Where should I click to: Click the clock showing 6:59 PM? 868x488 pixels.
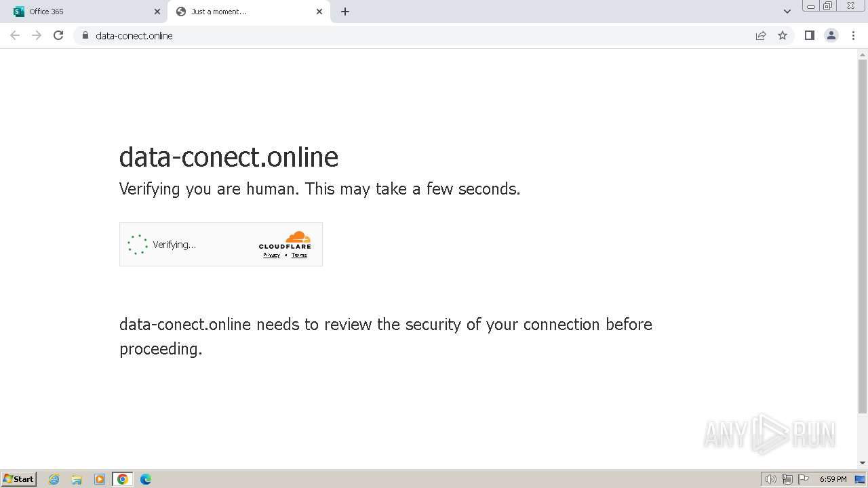click(x=833, y=479)
